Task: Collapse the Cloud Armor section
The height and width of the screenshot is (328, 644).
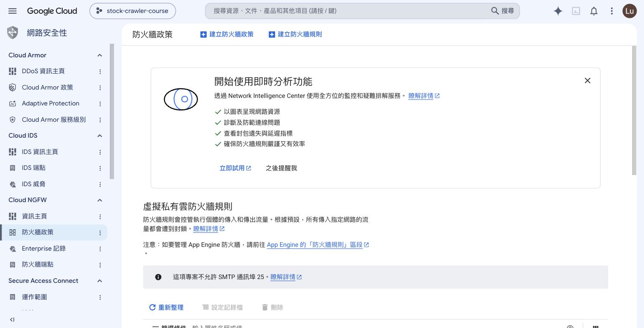Action: coord(99,55)
